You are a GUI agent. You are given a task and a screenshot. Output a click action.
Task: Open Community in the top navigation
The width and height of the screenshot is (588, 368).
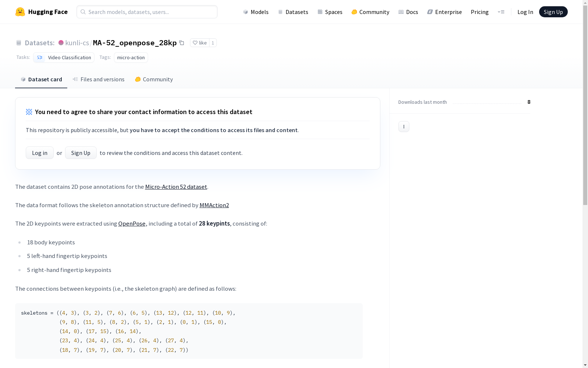(x=370, y=12)
